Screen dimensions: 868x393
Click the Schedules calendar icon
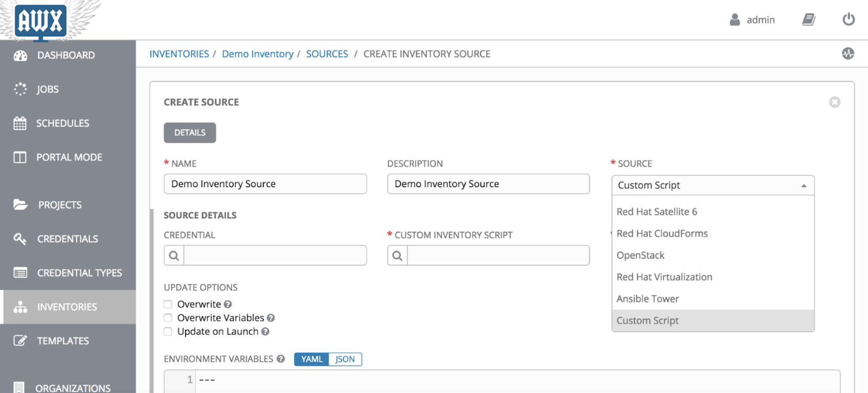[x=20, y=123]
